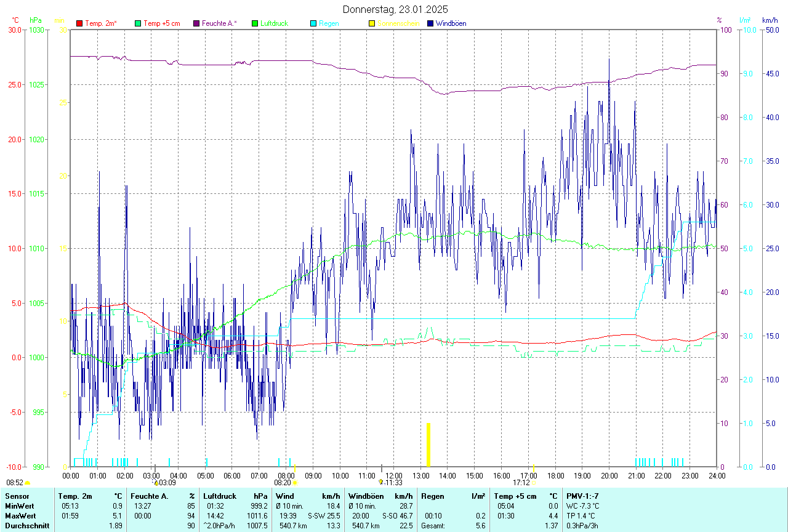Click the dark blue Windböen legend swatch
The width and height of the screenshot is (788, 532).
430,23
